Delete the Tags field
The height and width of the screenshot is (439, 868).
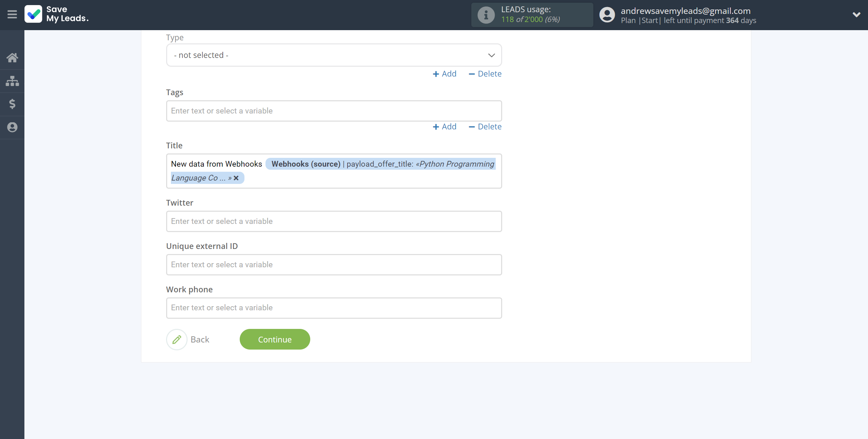point(485,127)
